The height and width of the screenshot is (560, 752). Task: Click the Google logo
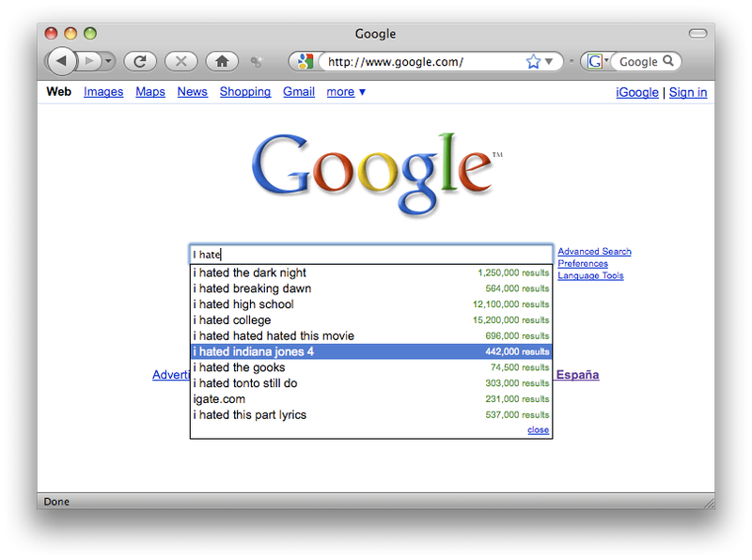378,174
